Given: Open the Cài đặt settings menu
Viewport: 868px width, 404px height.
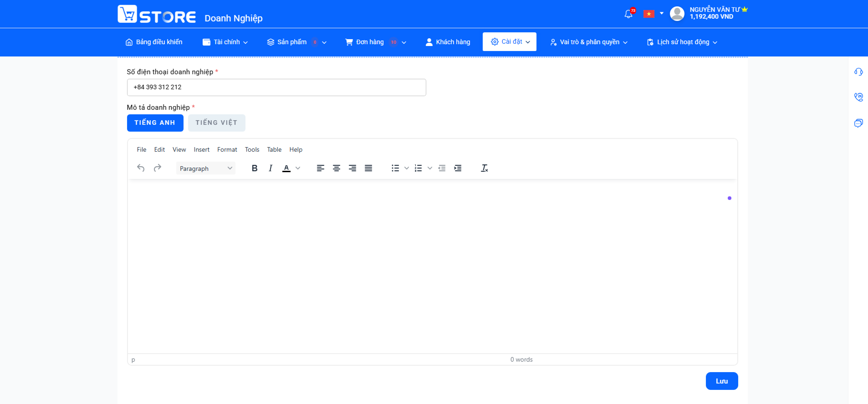Looking at the screenshot, I should click(x=509, y=42).
